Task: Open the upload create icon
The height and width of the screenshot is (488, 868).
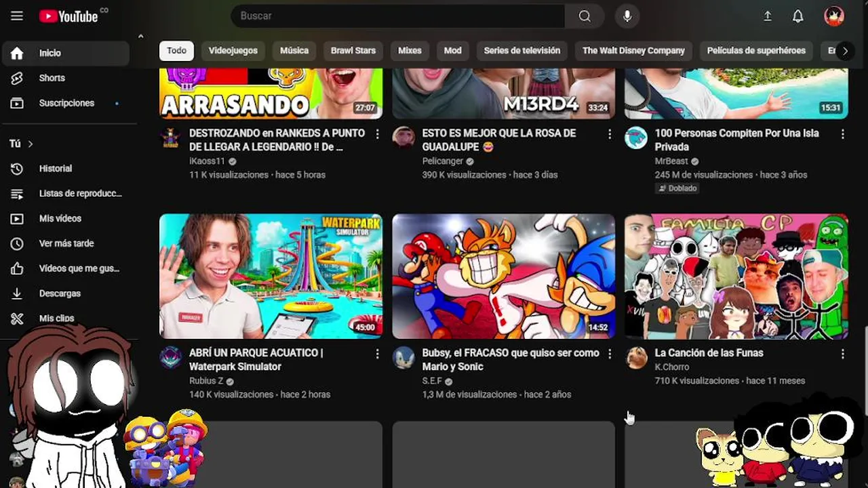Action: (768, 16)
